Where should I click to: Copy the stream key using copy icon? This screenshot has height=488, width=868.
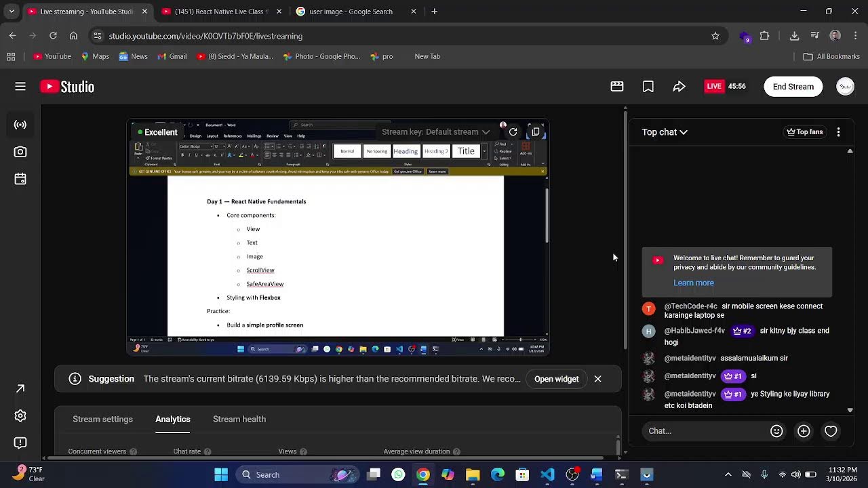536,131
